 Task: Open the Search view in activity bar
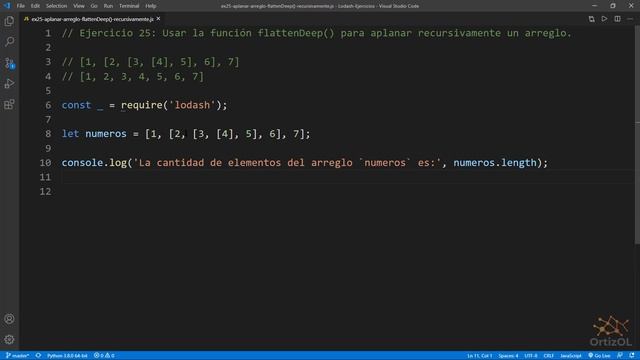pyautogui.click(x=9, y=42)
